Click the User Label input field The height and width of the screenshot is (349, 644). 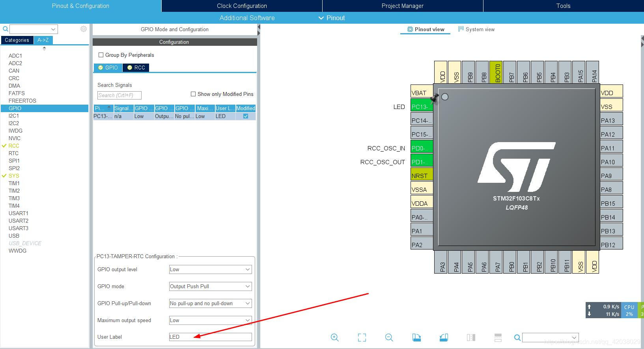tap(210, 337)
